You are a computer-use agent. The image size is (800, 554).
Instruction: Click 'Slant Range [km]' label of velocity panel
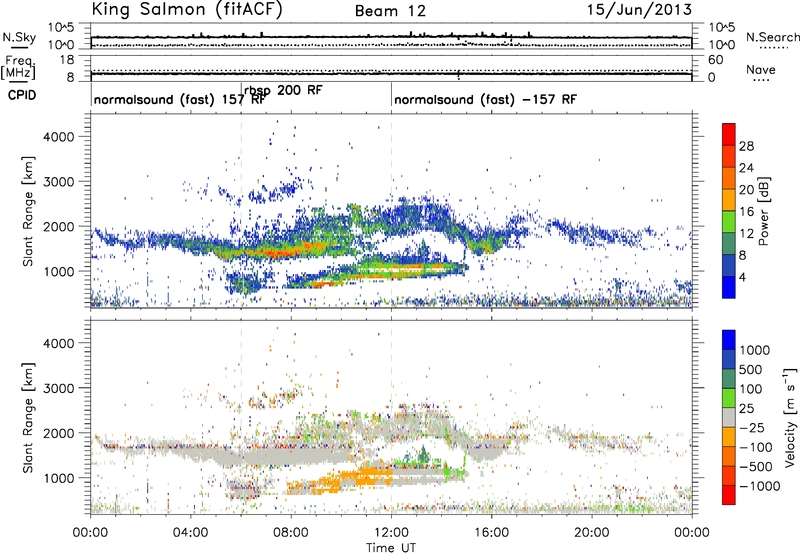(28, 417)
